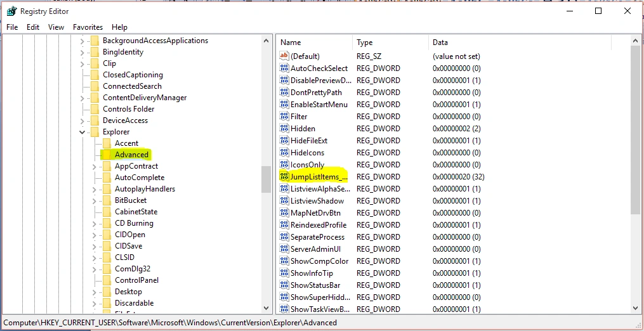644x331 pixels.
Task: Click the ShowInfoTip DWORD icon
Action: 284,273
